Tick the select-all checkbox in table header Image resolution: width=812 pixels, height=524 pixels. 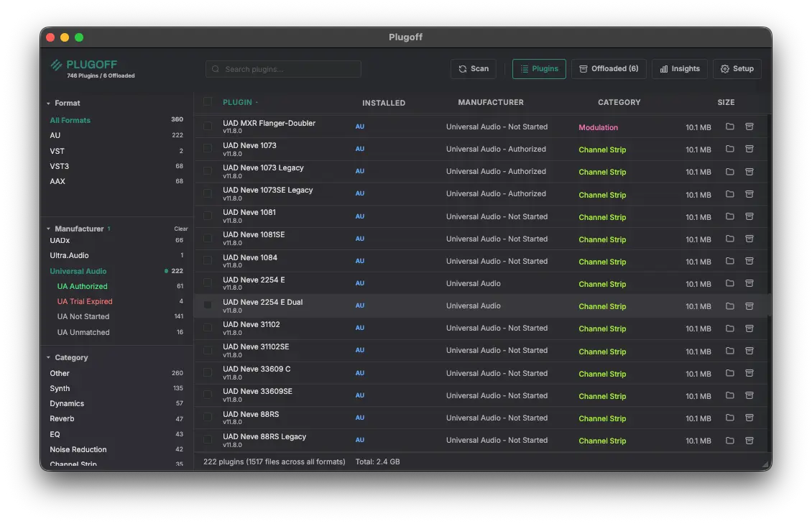pos(208,102)
